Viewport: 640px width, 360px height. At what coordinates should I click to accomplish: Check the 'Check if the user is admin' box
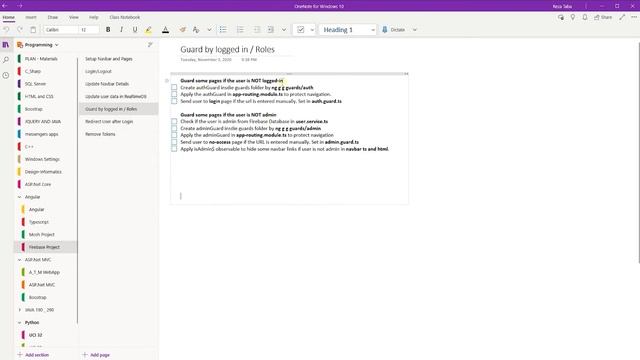(174, 122)
